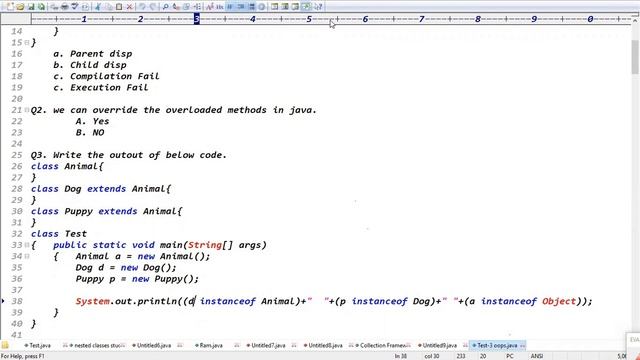Viewport: 640px width, 360px height.
Task: Paste using the clipboard icon
Action: 119,7
